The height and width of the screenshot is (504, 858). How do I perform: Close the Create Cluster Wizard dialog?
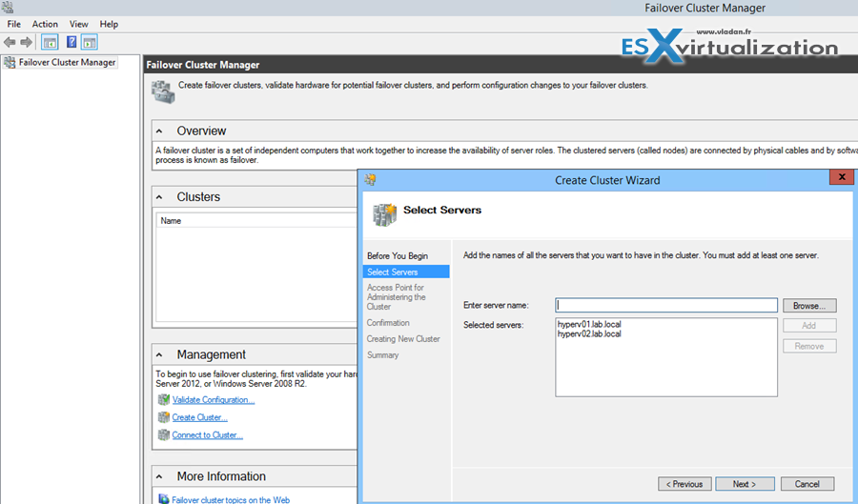tap(842, 177)
